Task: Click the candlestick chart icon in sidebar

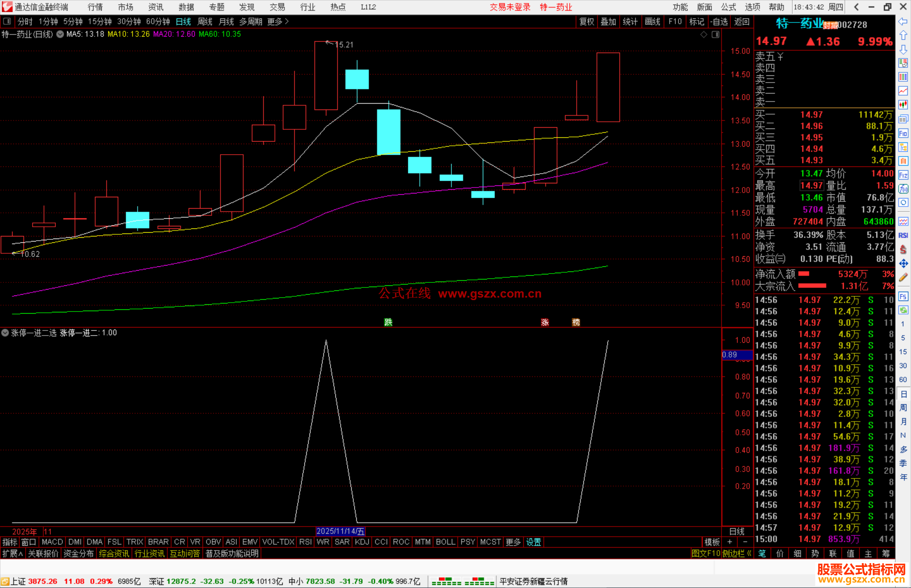Action: 903,105
